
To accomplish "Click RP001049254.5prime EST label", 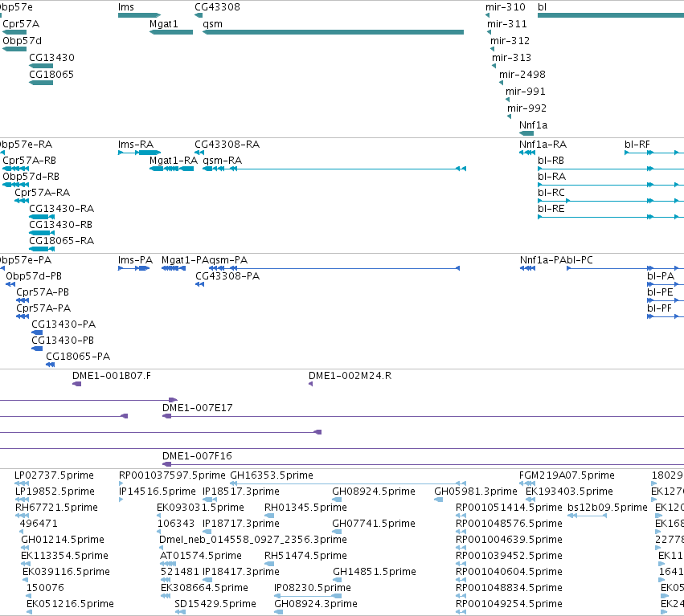I will click(509, 604).
